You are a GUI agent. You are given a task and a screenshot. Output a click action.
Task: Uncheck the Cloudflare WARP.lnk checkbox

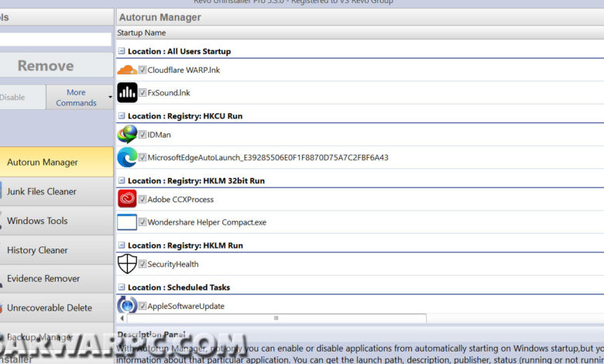coord(142,70)
